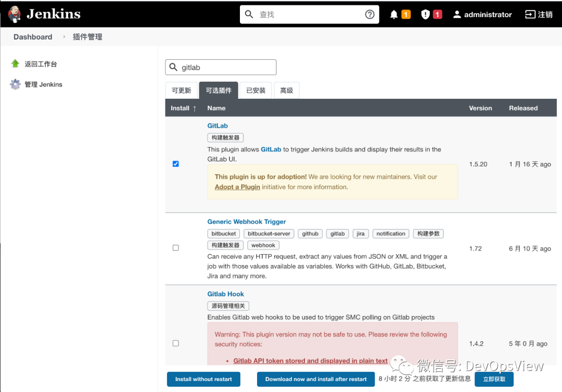The height and width of the screenshot is (392, 562).
Task: Click the bitbucket tag label
Action: [224, 233]
